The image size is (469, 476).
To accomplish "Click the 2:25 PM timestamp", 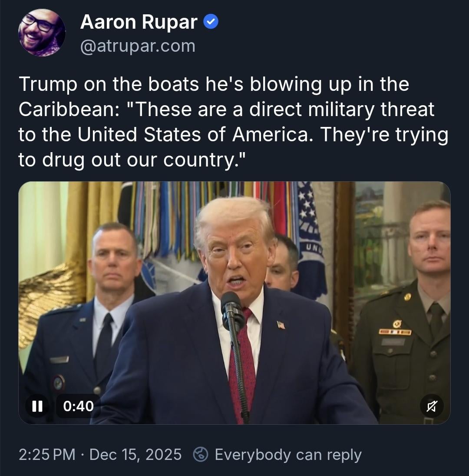I will coord(47,454).
